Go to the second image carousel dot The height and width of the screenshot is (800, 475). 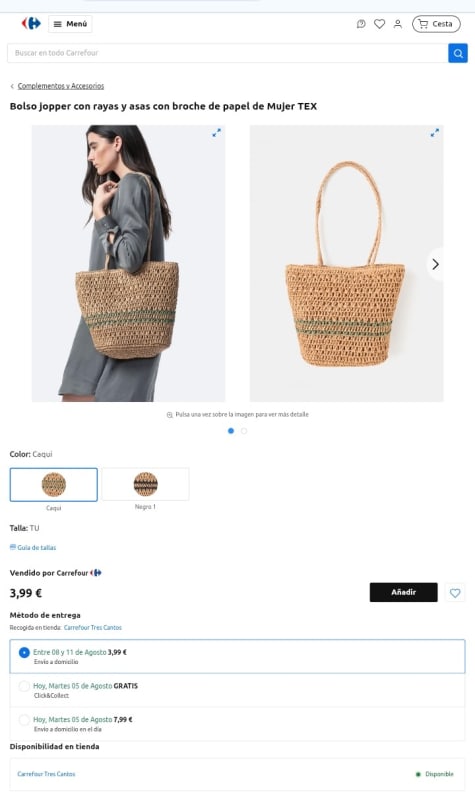(244, 431)
